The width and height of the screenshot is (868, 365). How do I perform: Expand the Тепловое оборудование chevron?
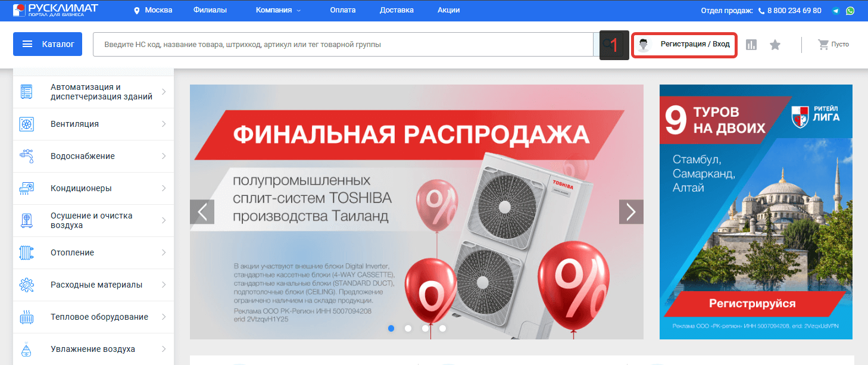pyautogui.click(x=163, y=317)
